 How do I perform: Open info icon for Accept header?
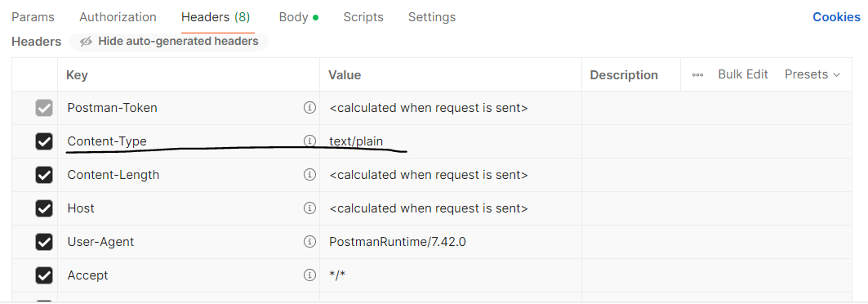pyautogui.click(x=309, y=275)
